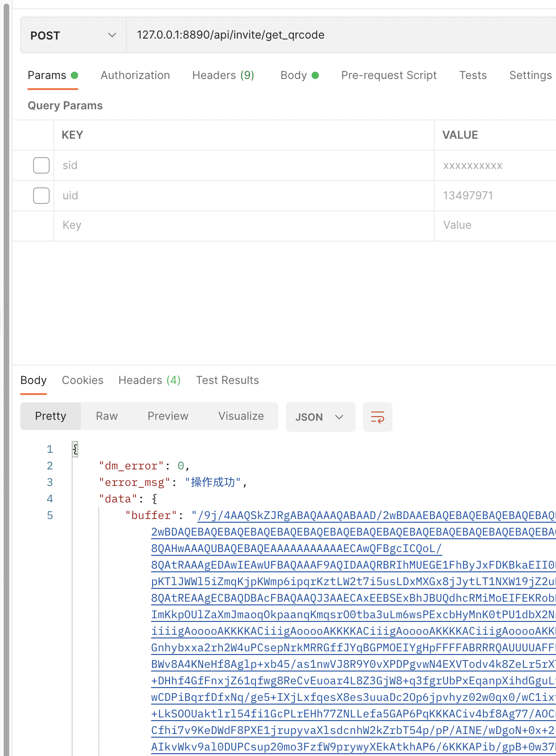Open the Test Results tab
This screenshot has width=556, height=756.
[x=227, y=380]
